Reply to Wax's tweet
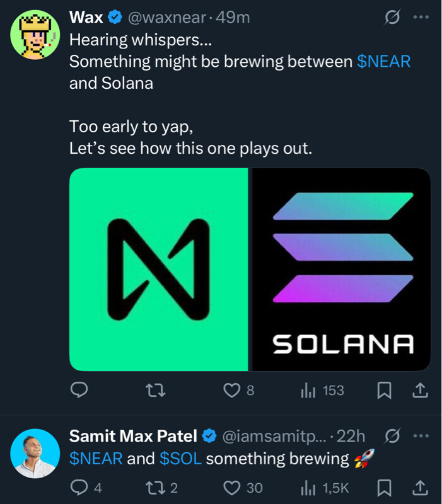Viewport: 442px width, 504px height. [78, 391]
